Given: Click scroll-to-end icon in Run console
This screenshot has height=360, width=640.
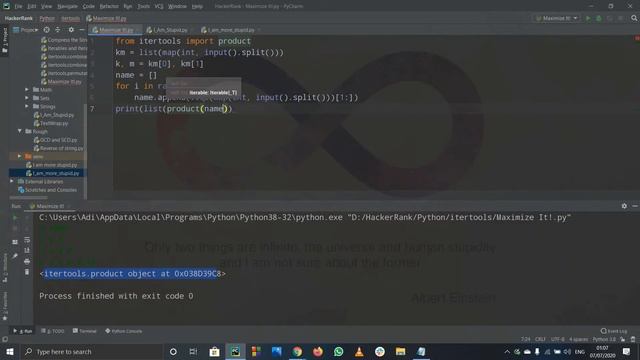Looking at the screenshot, I should (x=27, y=250).
